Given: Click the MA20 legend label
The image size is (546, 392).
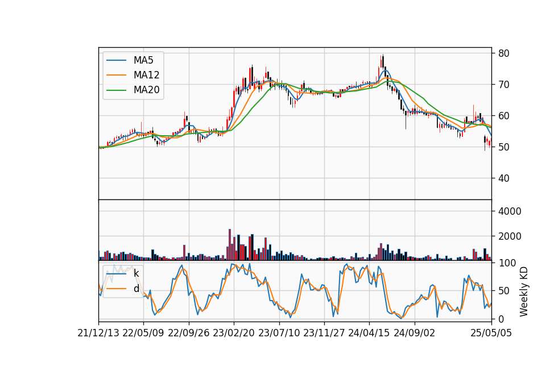Looking at the screenshot, I should click(x=146, y=90).
